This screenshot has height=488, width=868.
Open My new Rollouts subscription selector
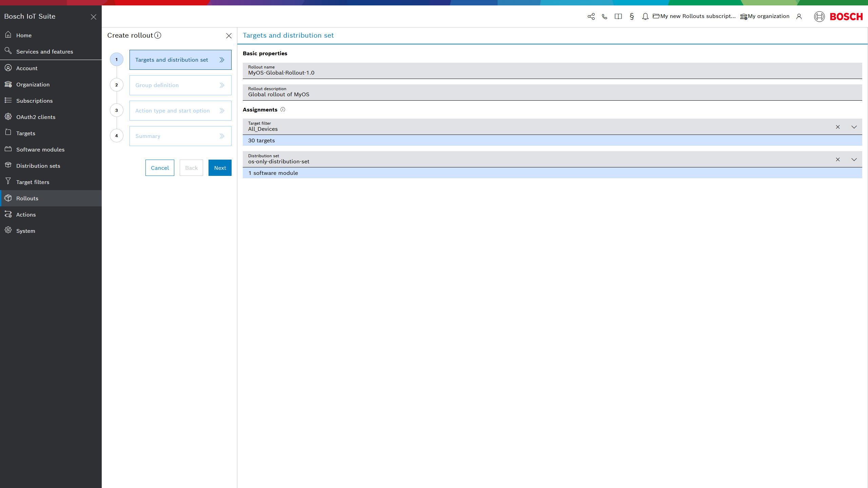click(694, 16)
